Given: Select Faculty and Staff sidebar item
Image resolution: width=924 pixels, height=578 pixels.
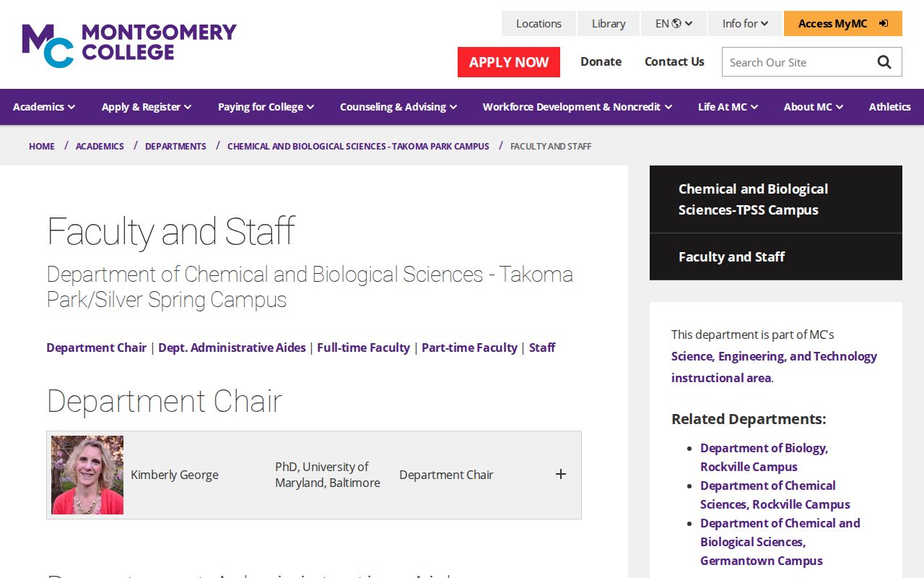Looking at the screenshot, I should tap(776, 256).
